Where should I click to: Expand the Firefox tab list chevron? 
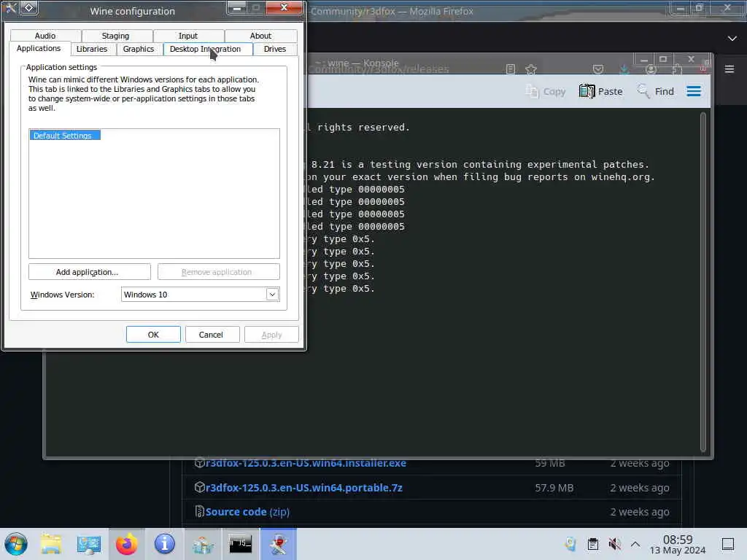(x=732, y=38)
